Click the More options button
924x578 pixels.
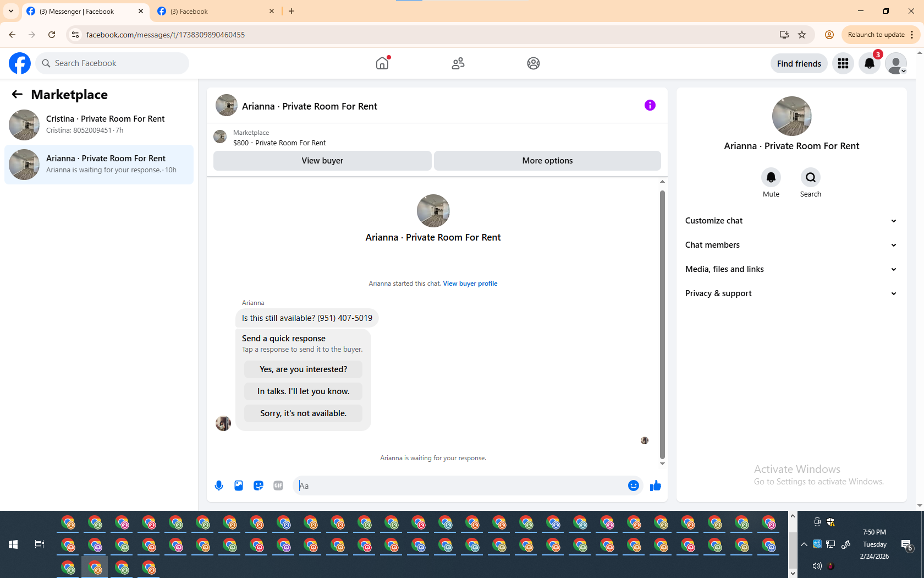pos(547,161)
